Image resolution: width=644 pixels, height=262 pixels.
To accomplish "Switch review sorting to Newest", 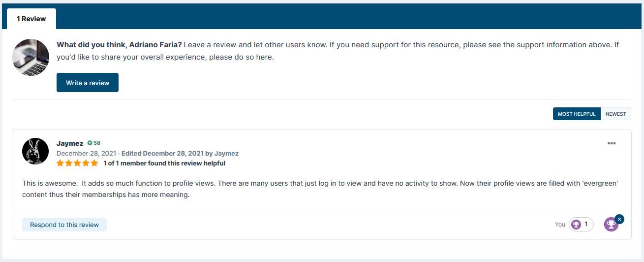I will 615,114.
